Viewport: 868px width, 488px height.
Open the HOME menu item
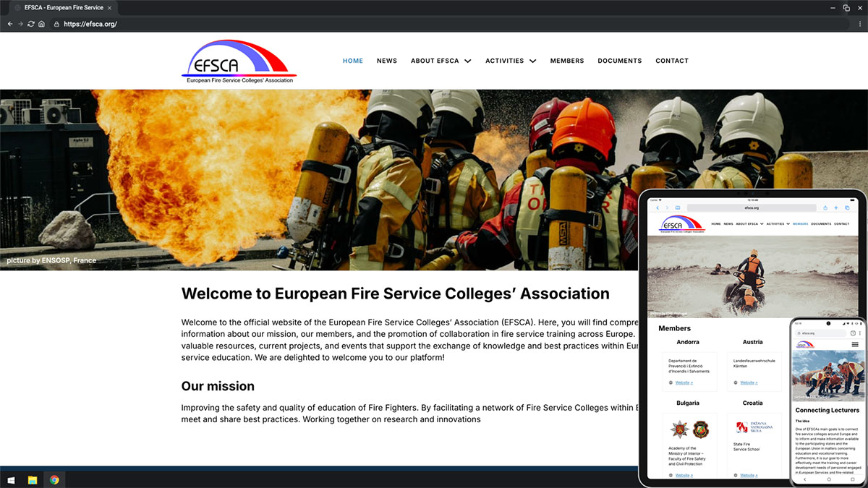[353, 61]
